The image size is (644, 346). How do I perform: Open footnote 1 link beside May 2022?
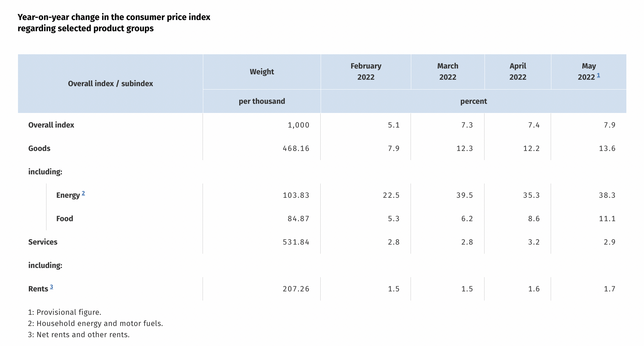tap(598, 75)
